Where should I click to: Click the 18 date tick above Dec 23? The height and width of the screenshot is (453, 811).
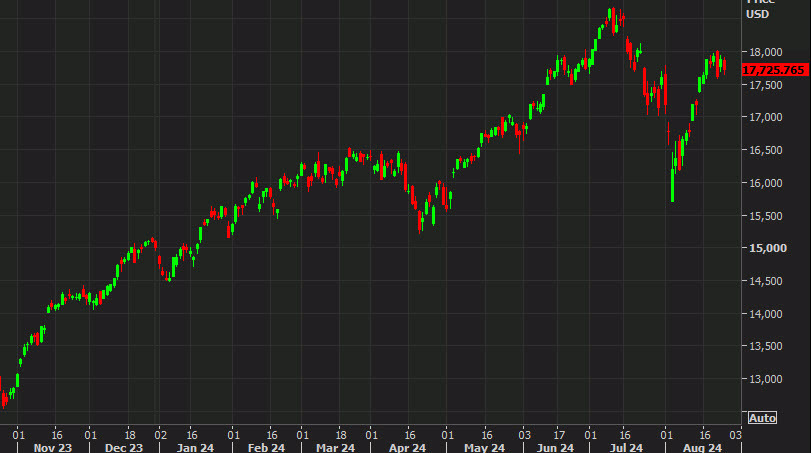pyautogui.click(x=130, y=435)
